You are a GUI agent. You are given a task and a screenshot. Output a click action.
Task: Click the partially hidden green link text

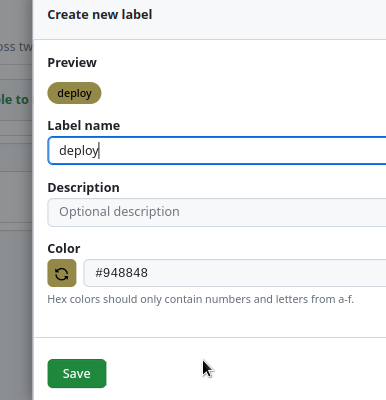[x=14, y=99]
